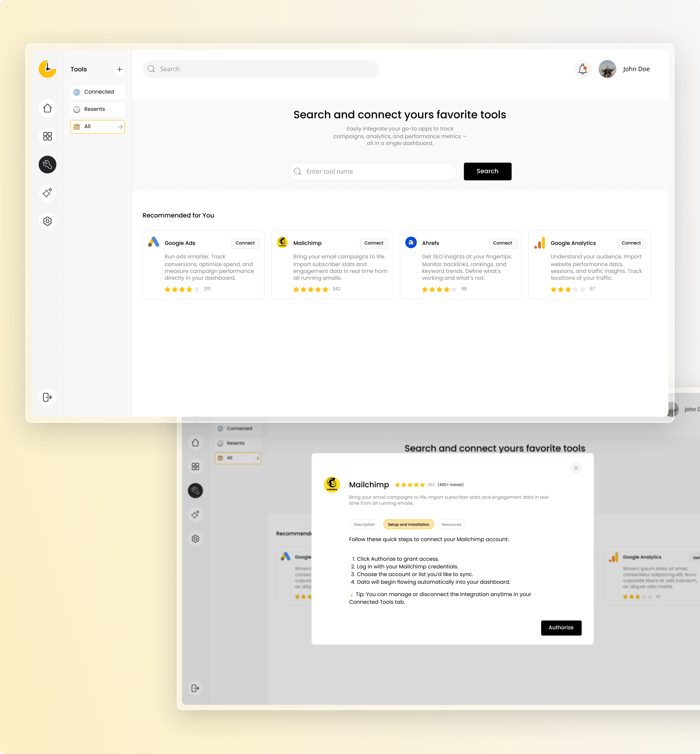This screenshot has width=700, height=754.
Task: Click the 'Recommended for You' heading
Action: tap(178, 216)
